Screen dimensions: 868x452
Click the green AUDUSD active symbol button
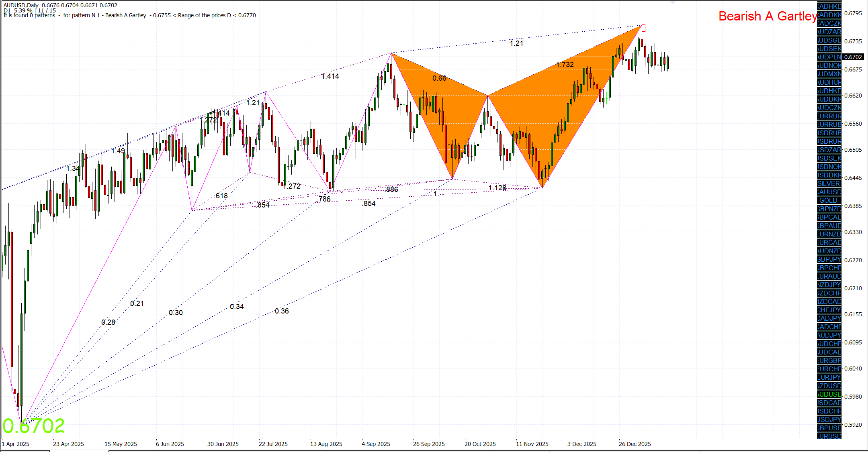tap(829, 394)
